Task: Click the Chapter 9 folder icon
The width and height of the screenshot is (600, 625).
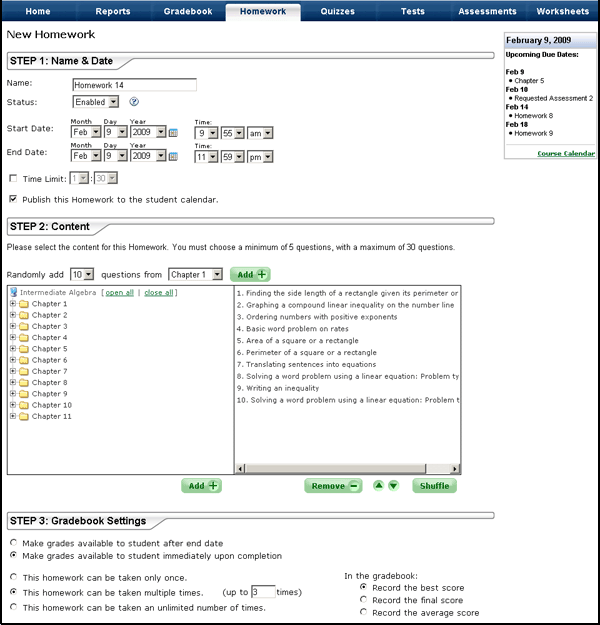Action: pyautogui.click(x=24, y=394)
